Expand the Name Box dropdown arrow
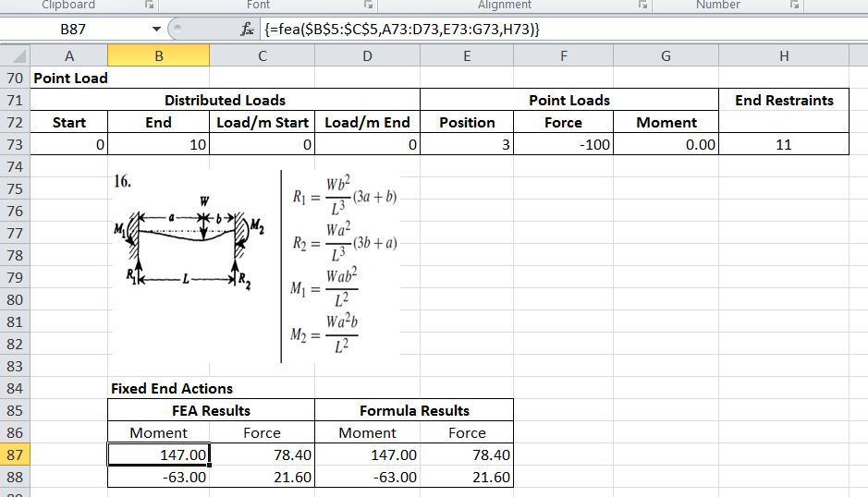 (x=158, y=30)
